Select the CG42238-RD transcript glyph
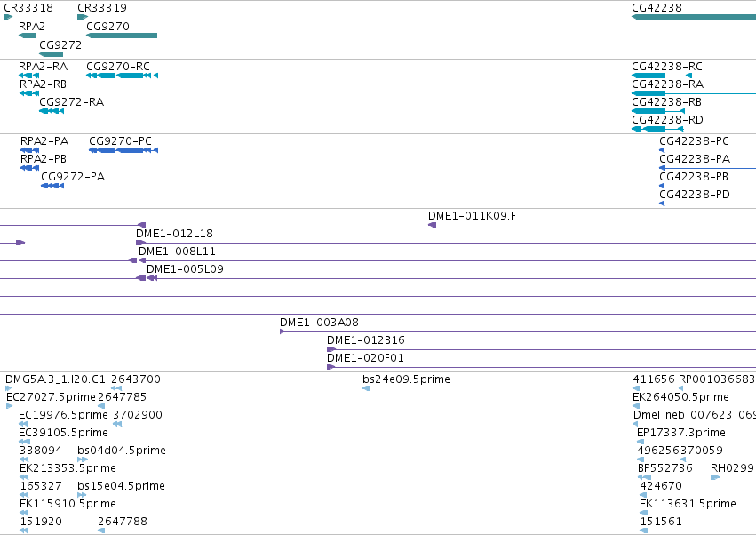The width and height of the screenshot is (756, 535). pyautogui.click(x=657, y=129)
